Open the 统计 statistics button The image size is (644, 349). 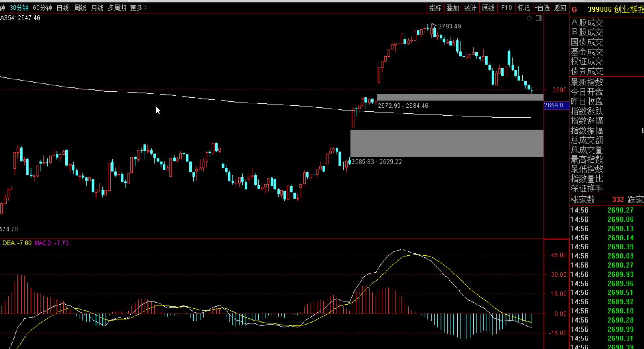tap(470, 8)
